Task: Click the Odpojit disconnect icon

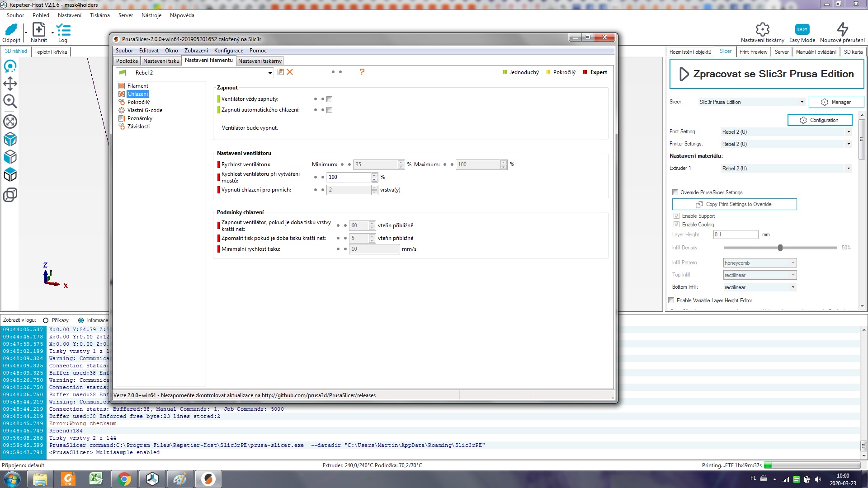Action: click(x=11, y=30)
